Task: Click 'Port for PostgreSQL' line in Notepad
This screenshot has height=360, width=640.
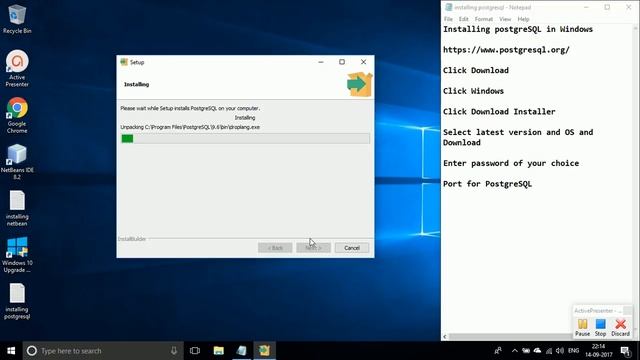Action: (487, 184)
